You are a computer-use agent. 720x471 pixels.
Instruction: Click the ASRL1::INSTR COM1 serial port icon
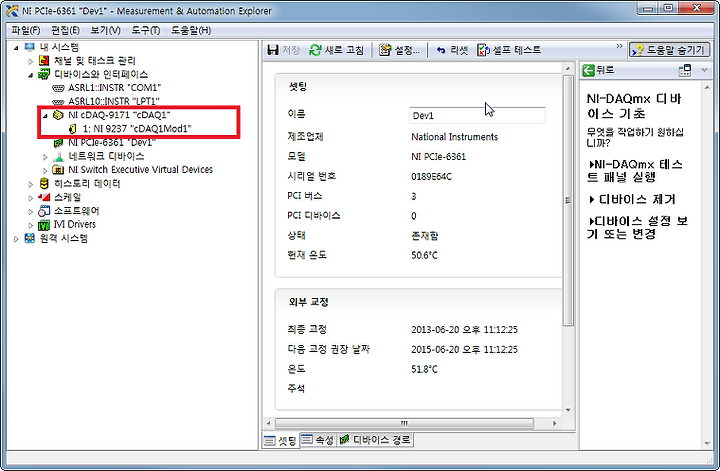[x=58, y=88]
